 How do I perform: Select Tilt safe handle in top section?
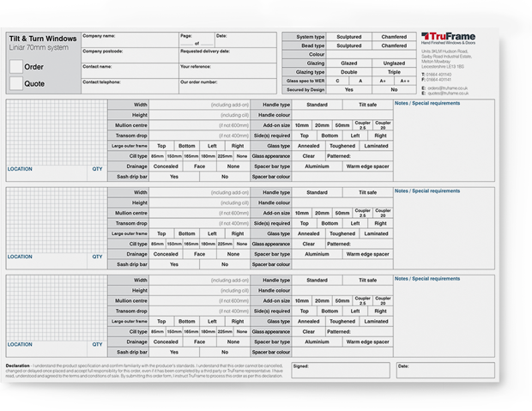pos(368,105)
